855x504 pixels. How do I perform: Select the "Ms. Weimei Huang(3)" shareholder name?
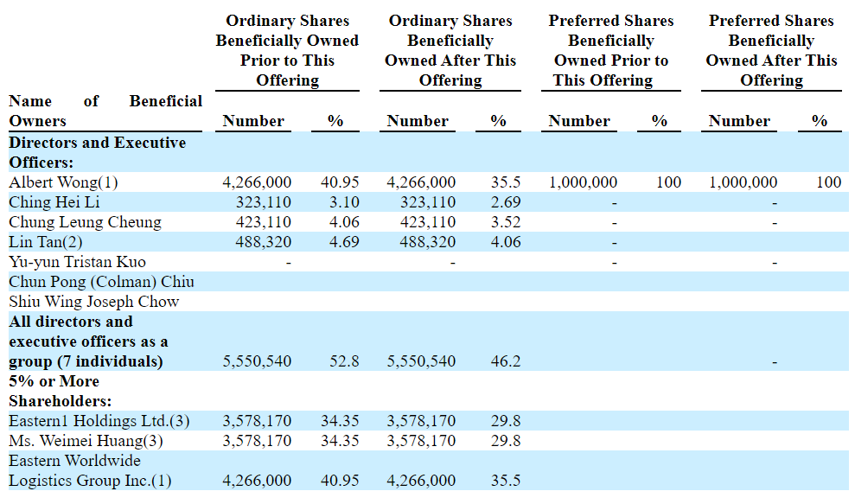click(x=86, y=441)
